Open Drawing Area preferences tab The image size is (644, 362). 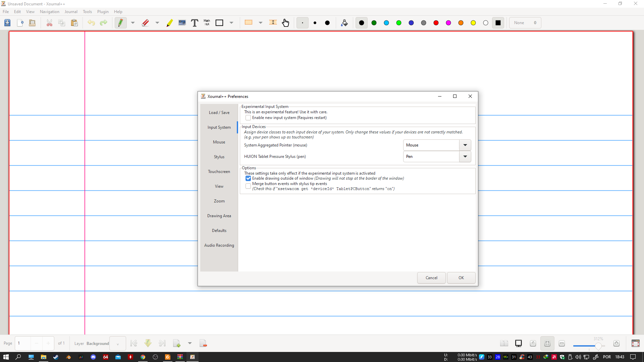coord(219,216)
